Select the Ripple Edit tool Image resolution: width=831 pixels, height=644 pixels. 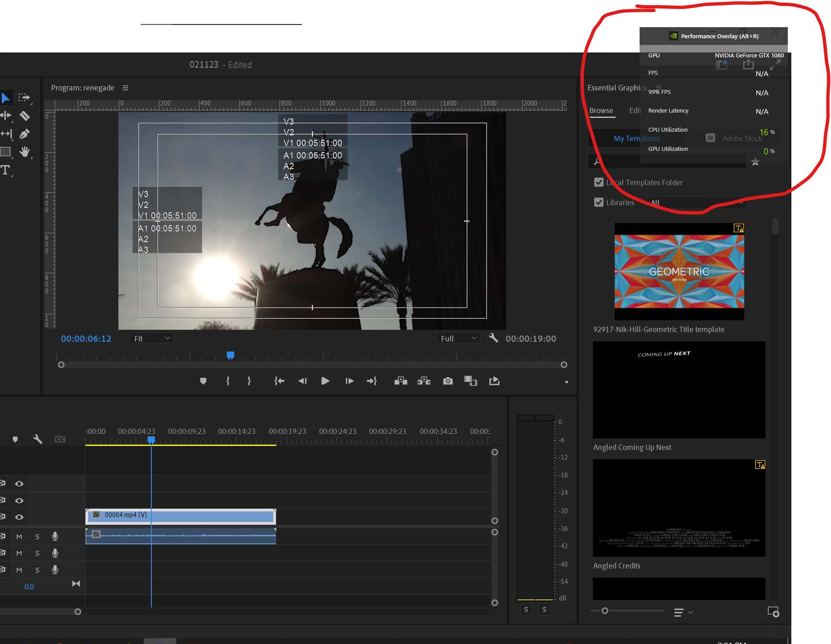point(6,116)
